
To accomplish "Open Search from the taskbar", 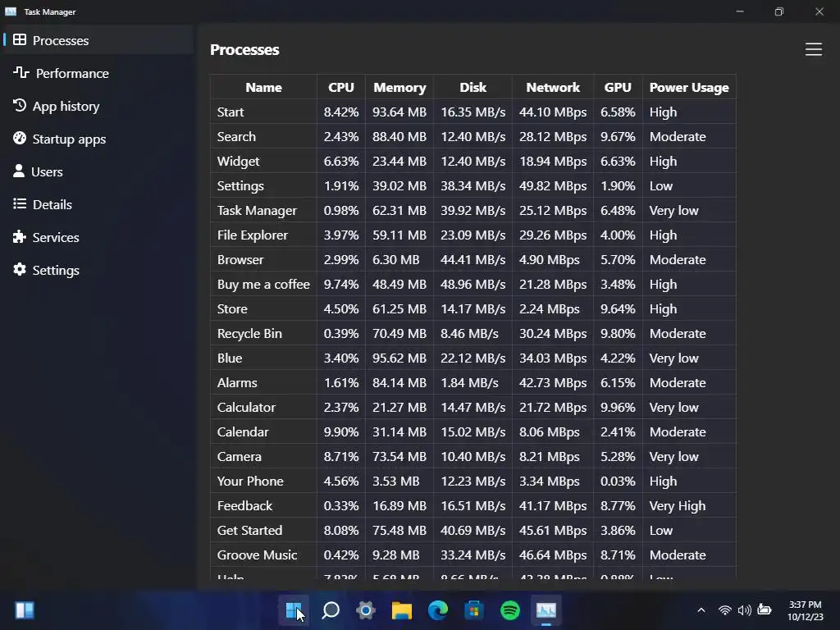I will pyautogui.click(x=331, y=610).
